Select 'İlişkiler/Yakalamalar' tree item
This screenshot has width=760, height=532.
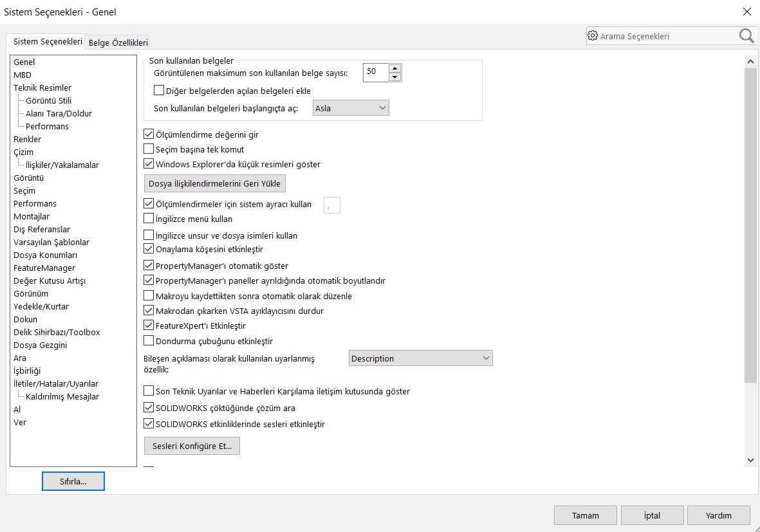62,165
